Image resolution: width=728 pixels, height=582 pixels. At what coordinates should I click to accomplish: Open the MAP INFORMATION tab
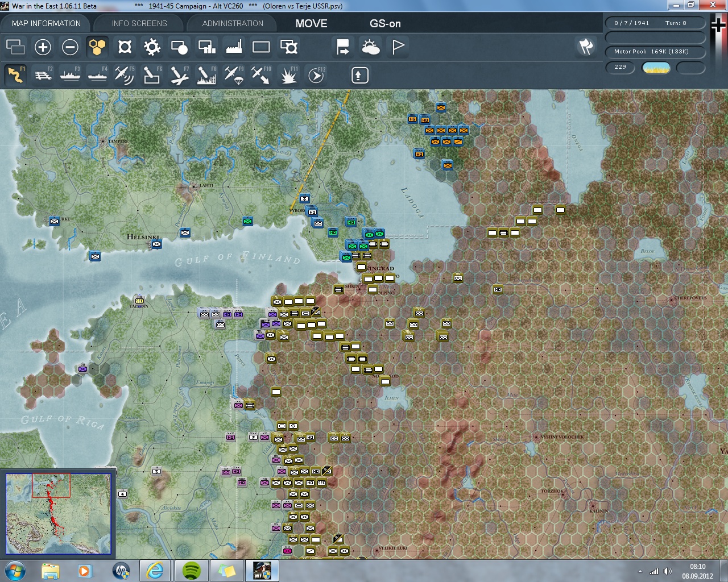click(46, 23)
